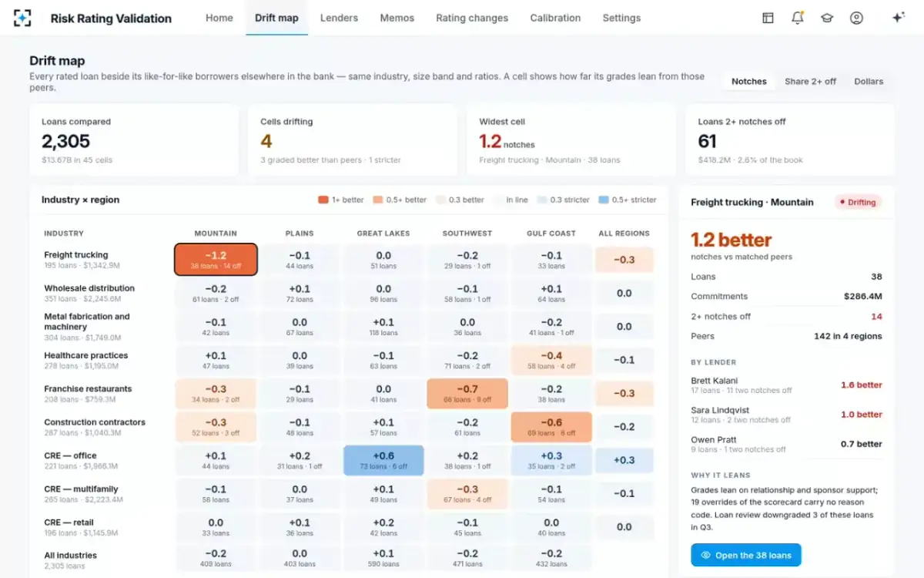Open the Settings tab
Screen dimensions: 924x578
pos(621,18)
